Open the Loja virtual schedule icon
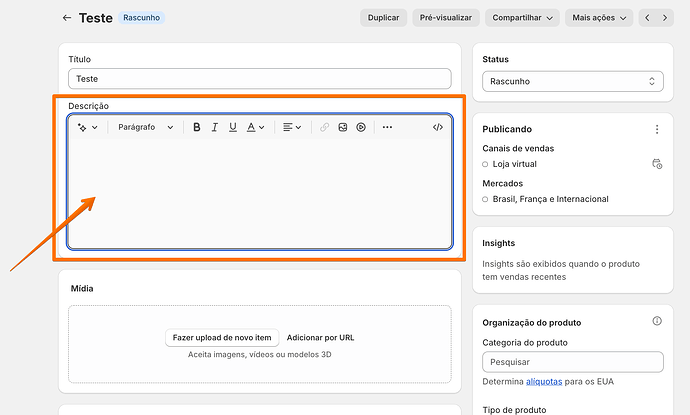 [656, 164]
